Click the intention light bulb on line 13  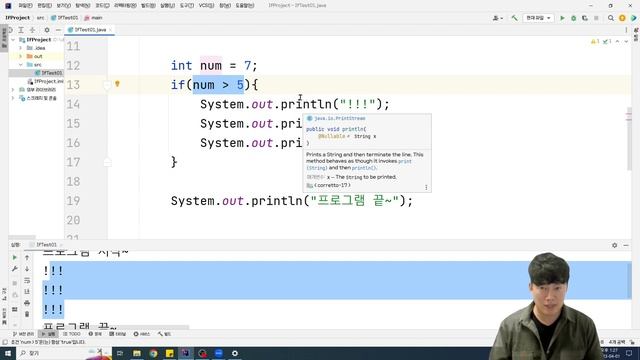[x=117, y=84]
